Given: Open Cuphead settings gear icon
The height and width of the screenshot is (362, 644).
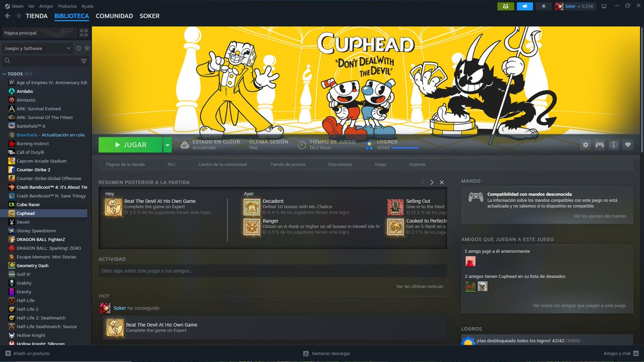Looking at the screenshot, I should 586,145.
